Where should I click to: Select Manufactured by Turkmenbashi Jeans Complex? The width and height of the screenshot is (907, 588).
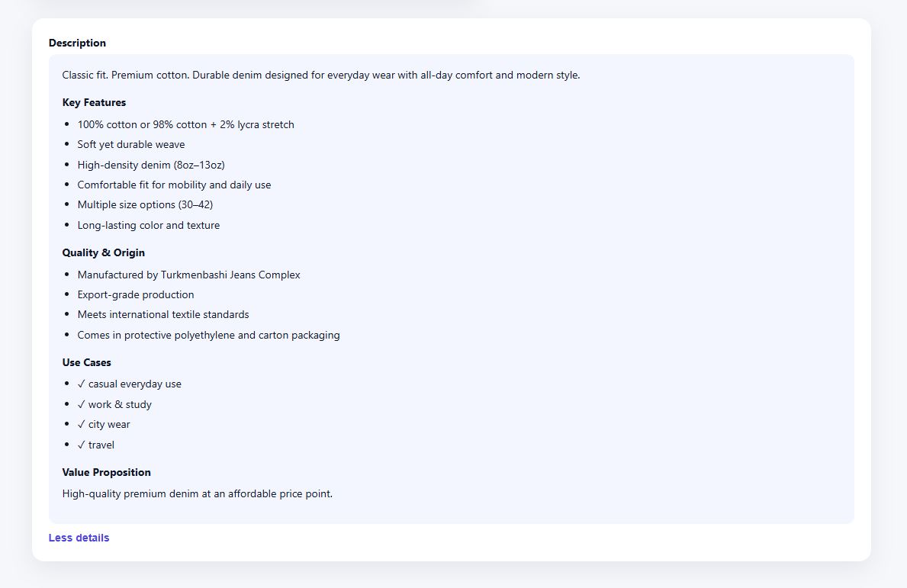[188, 275]
